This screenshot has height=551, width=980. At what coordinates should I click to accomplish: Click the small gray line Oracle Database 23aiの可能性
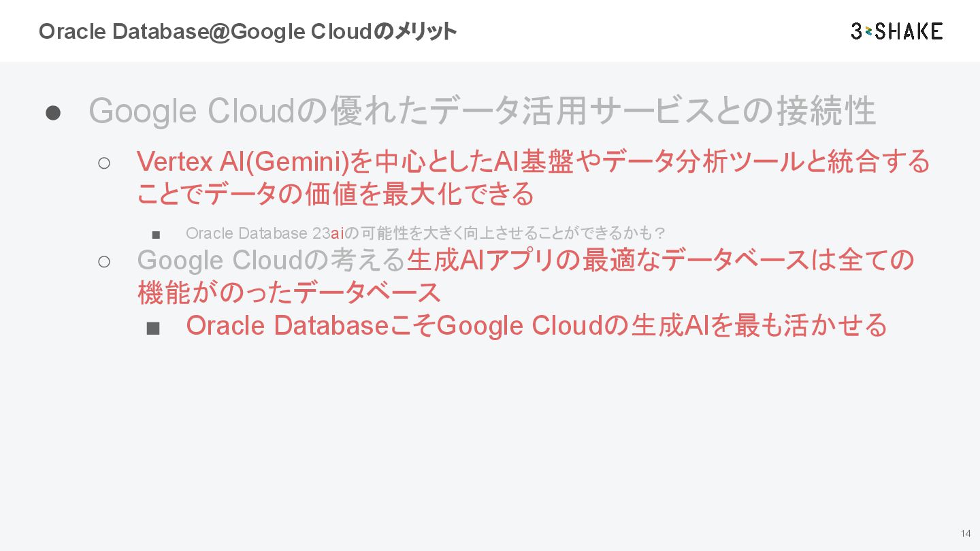click(425, 233)
